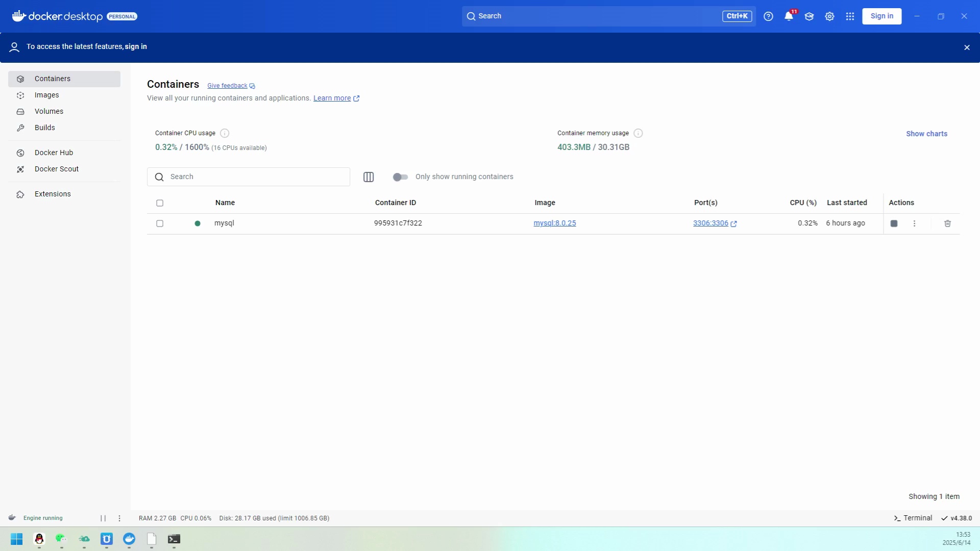Screen dimensions: 980x551
Task: Open the Images section in sidebar
Action: click(47, 95)
